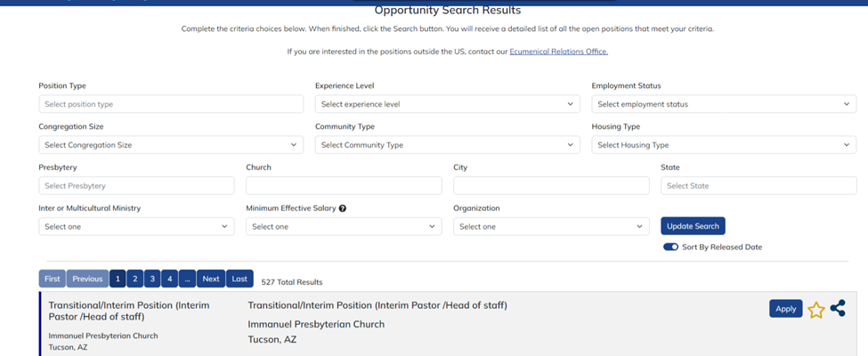Click the Minimum Effective Salary help icon
This screenshot has height=356, width=868.
343,208
